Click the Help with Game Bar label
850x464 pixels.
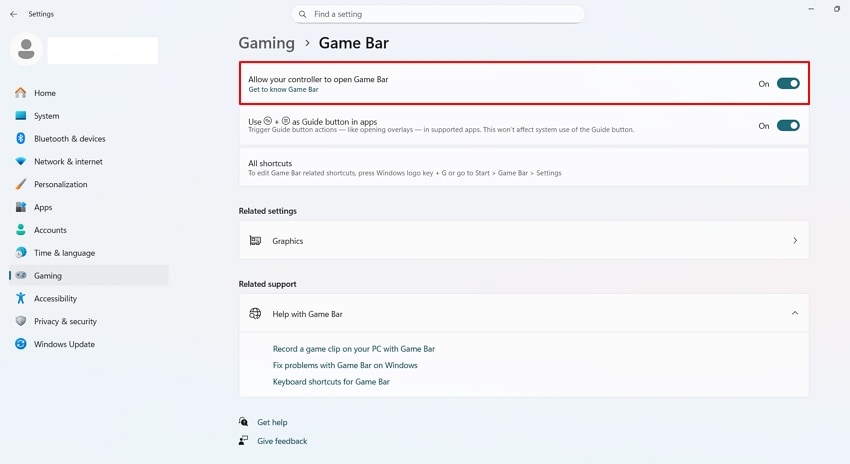click(x=307, y=314)
